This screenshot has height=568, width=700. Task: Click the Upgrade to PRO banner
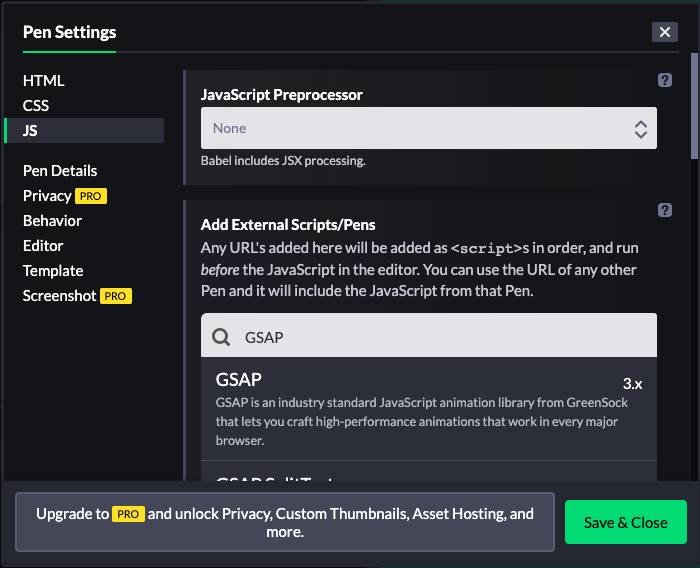(x=285, y=522)
